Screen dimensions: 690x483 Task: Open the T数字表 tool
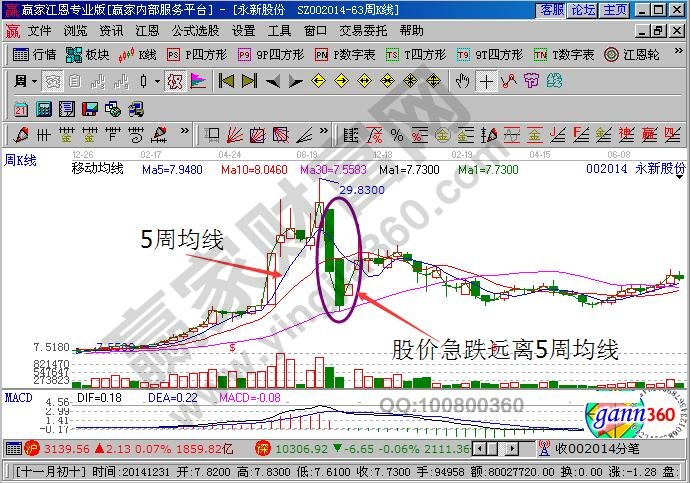(564, 55)
